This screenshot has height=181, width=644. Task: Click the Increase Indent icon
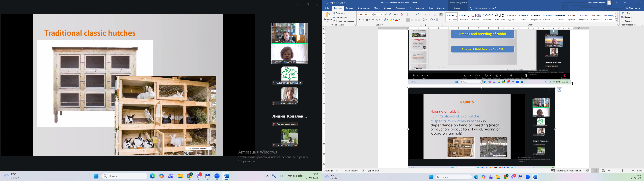[x=430, y=15]
